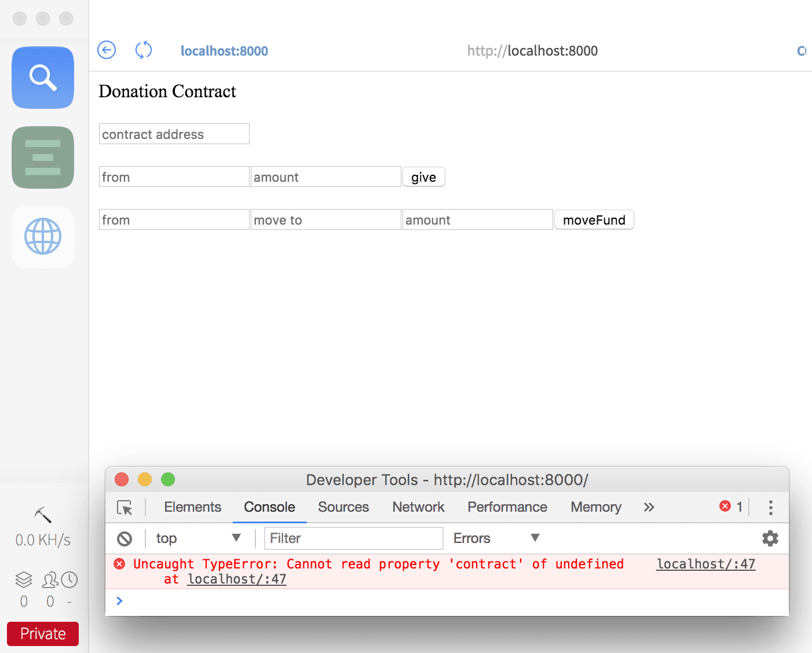Click the layers icon at bottom left
The height and width of the screenshot is (653, 812).
[23, 579]
